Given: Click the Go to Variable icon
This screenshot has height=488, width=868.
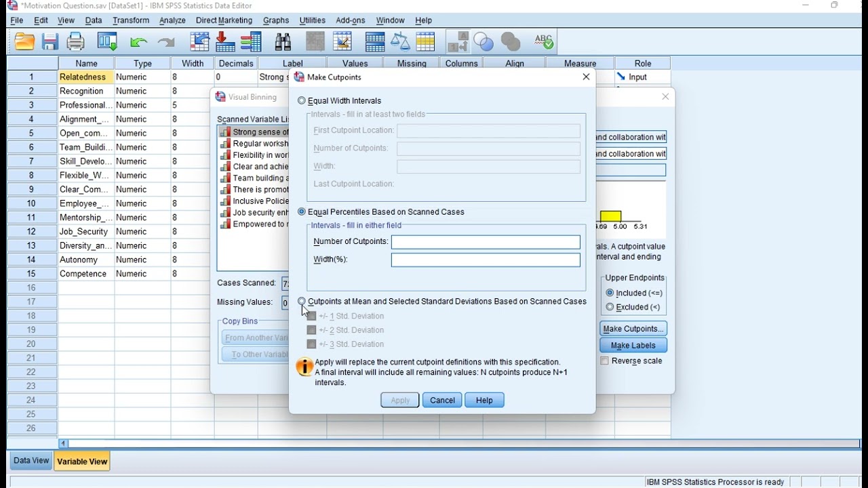Looking at the screenshot, I should (x=225, y=42).
